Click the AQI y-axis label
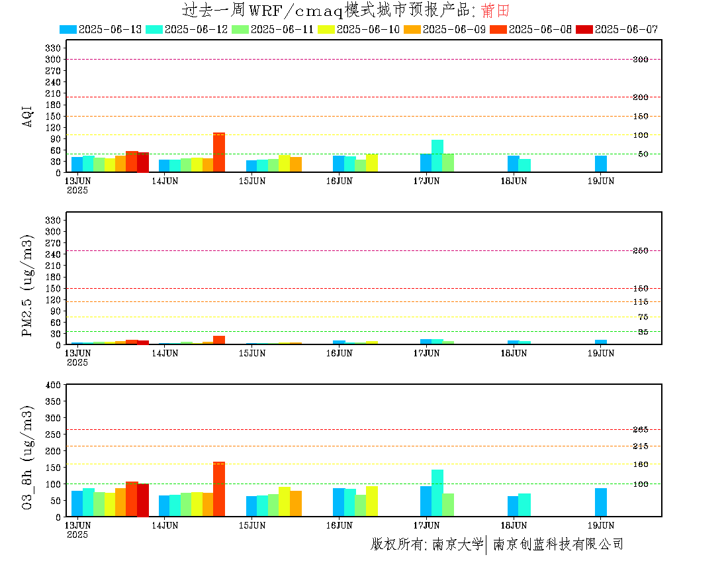Screen dimensions: 728x563 coord(27,117)
